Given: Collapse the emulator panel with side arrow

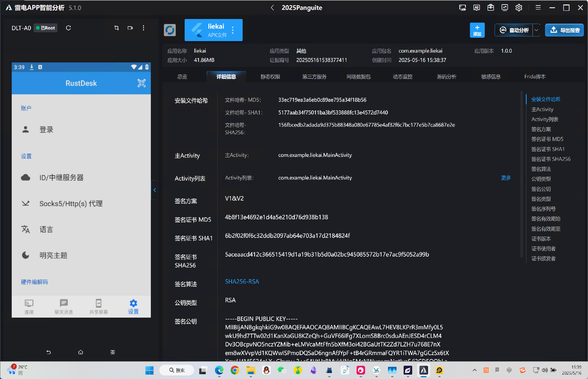Looking at the screenshot, I should click(x=155, y=190).
